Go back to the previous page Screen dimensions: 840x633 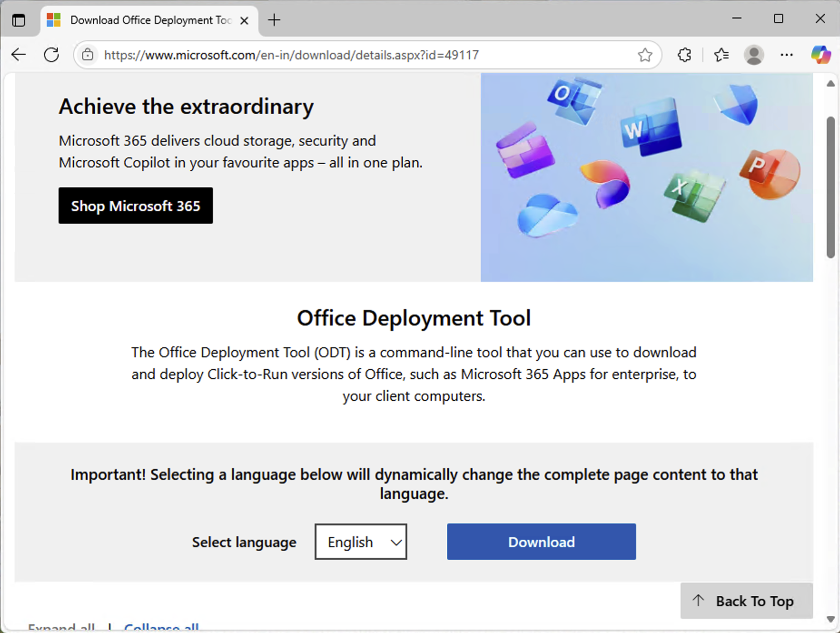[19, 55]
